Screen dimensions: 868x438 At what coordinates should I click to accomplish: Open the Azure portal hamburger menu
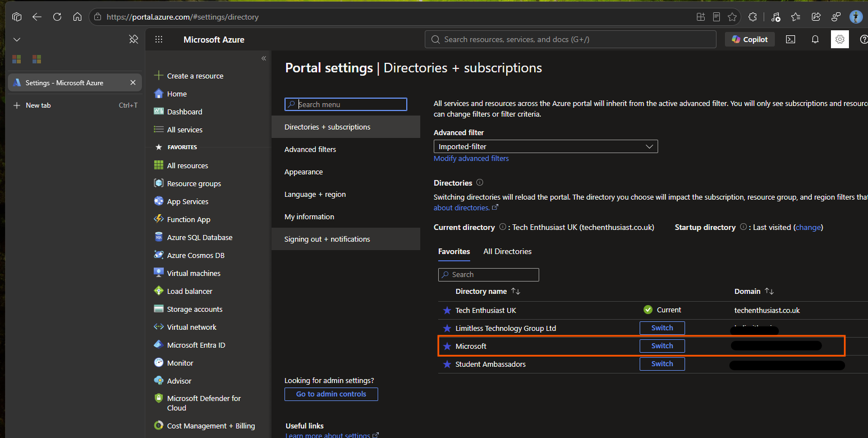coord(159,39)
